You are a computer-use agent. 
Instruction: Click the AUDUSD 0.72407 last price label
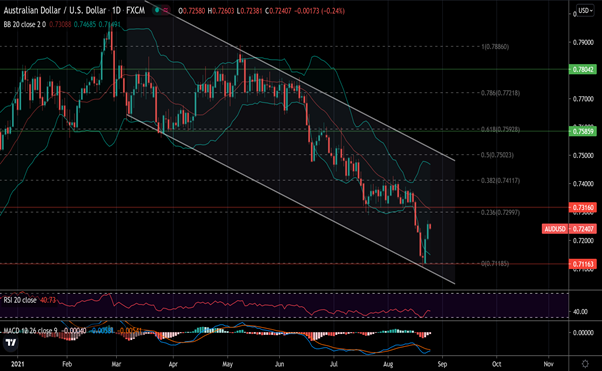(x=569, y=229)
